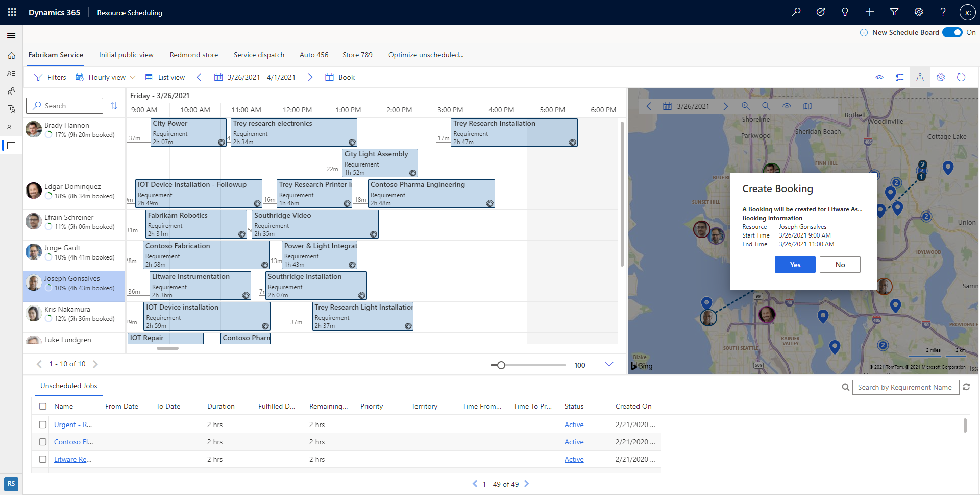Open Filters panel
Viewport: 980px width, 495px height.
pos(50,77)
